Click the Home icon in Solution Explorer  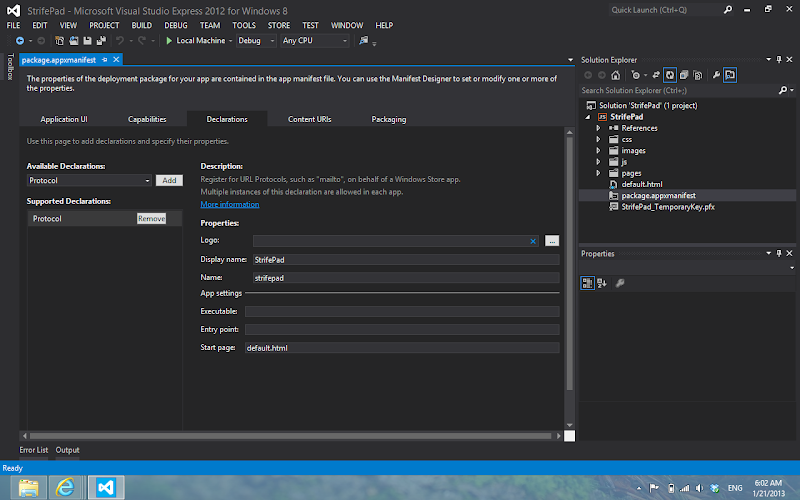[616, 76]
